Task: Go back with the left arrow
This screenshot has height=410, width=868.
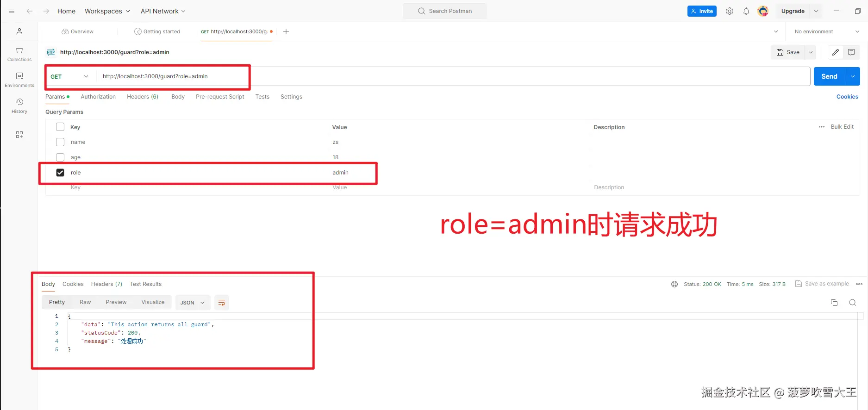Action: pyautogui.click(x=30, y=11)
